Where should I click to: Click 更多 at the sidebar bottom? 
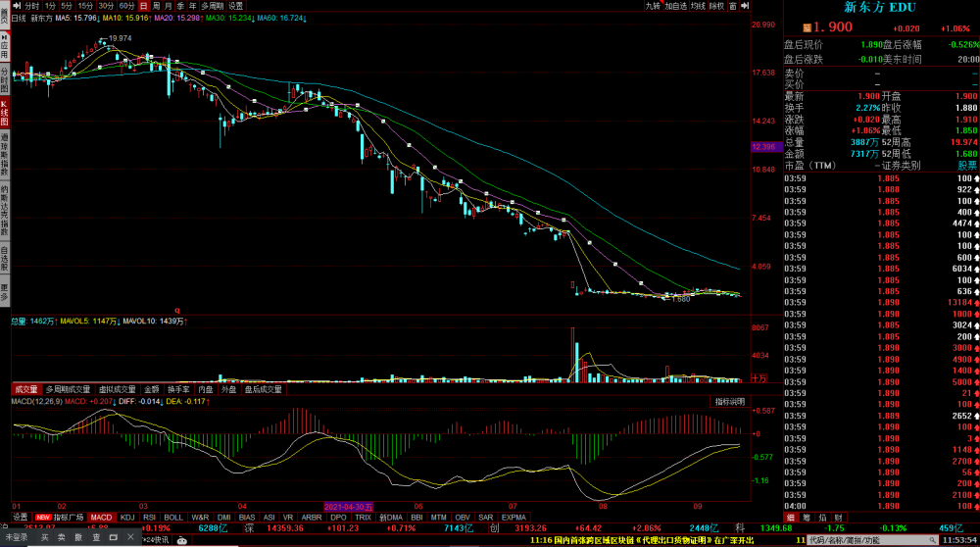click(4, 292)
